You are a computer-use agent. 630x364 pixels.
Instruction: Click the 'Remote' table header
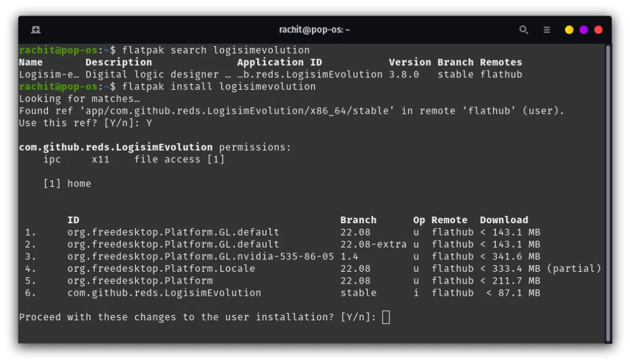[x=449, y=220]
